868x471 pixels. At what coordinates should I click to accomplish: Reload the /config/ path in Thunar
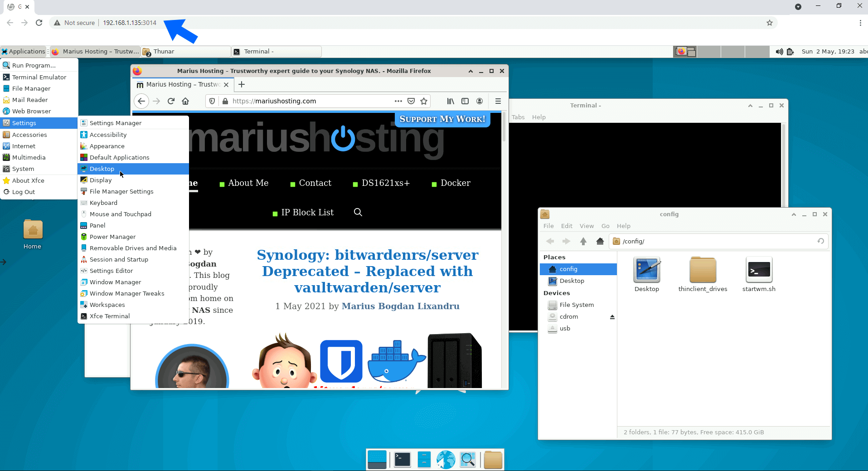[820, 241]
